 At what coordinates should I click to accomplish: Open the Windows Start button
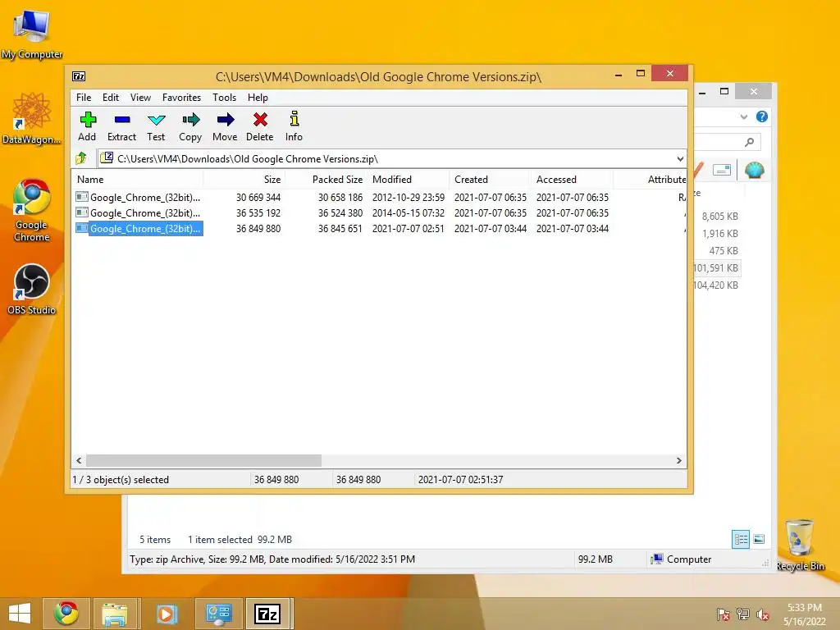(20, 614)
